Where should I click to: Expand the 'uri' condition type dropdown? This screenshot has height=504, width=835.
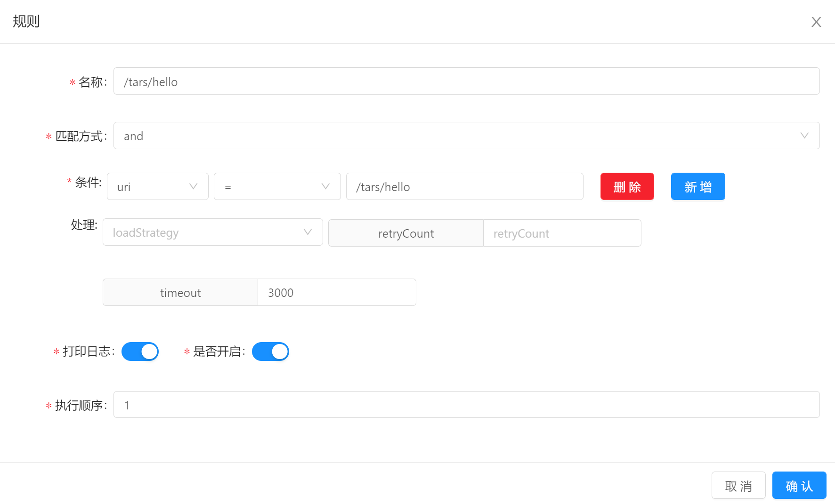tap(157, 187)
